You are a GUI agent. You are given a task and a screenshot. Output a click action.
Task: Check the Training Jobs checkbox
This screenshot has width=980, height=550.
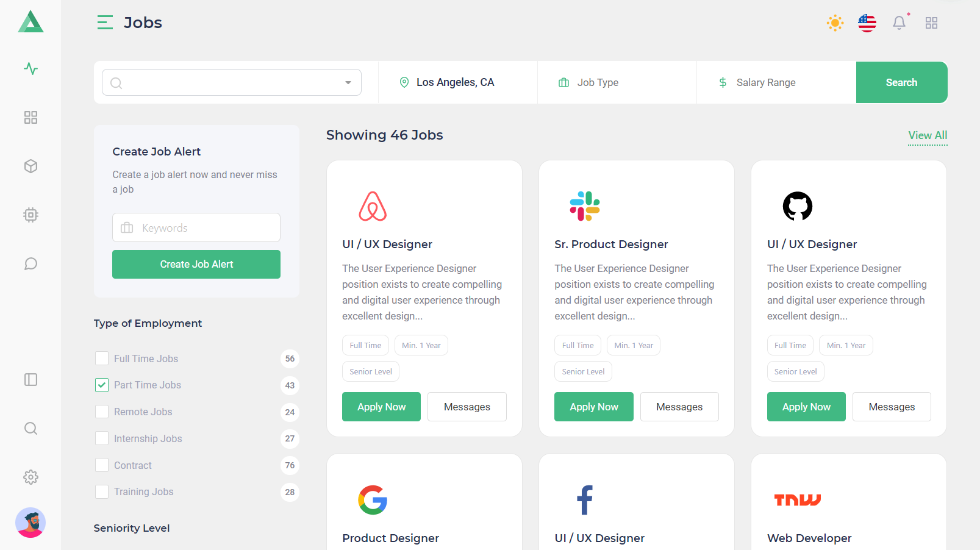tap(102, 491)
